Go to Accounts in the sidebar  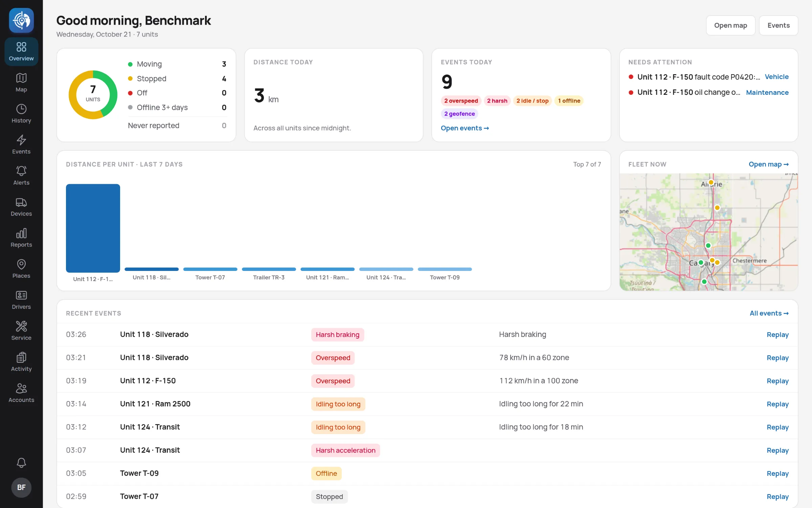[x=21, y=393]
